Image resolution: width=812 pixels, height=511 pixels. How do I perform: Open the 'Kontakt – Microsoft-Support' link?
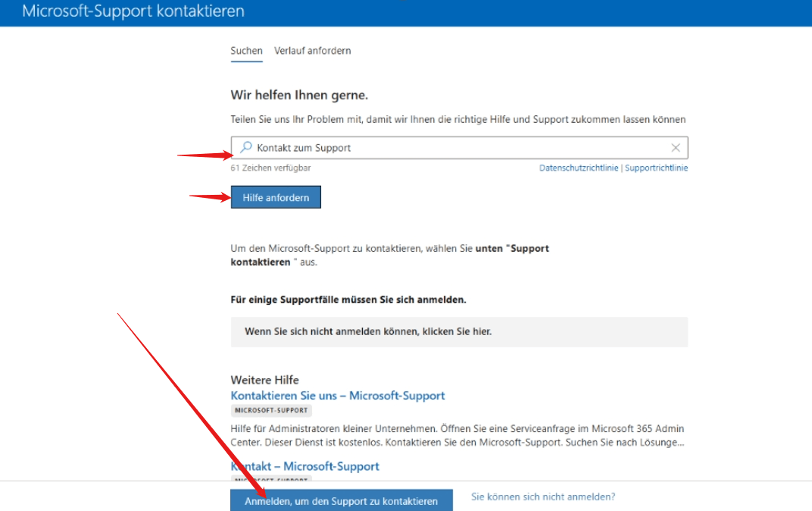(x=305, y=466)
